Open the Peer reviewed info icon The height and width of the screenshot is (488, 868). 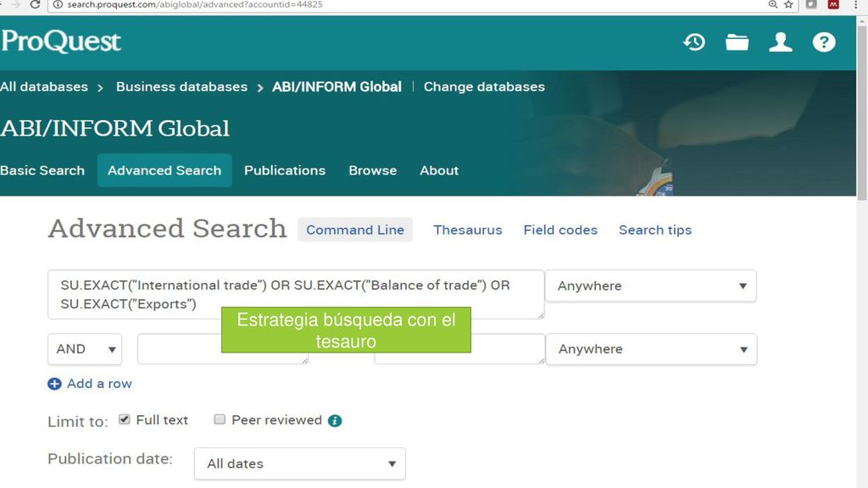tap(335, 421)
